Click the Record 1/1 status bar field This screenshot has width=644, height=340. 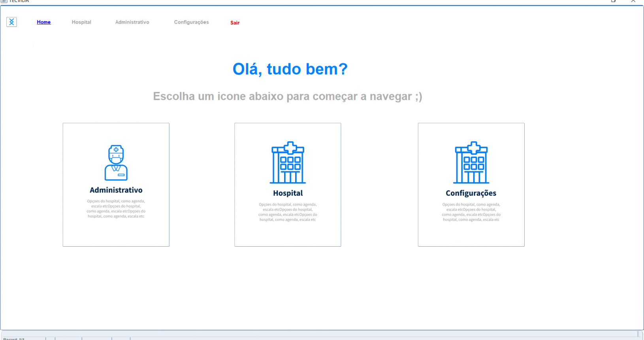tap(14, 338)
